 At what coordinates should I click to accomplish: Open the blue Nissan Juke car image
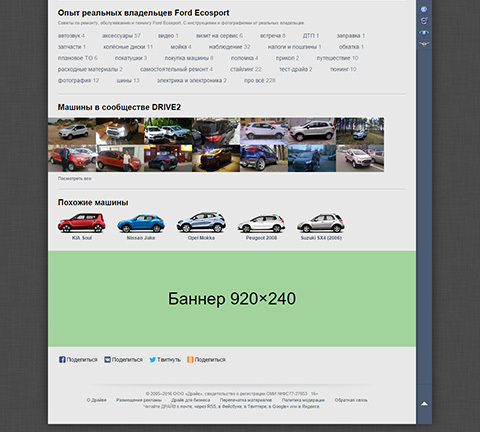pos(141,223)
